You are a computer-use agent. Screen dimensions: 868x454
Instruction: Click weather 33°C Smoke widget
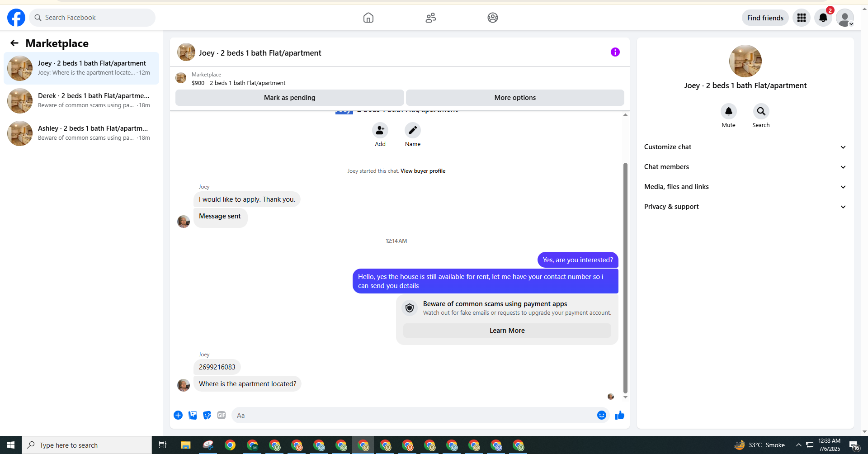click(x=759, y=445)
